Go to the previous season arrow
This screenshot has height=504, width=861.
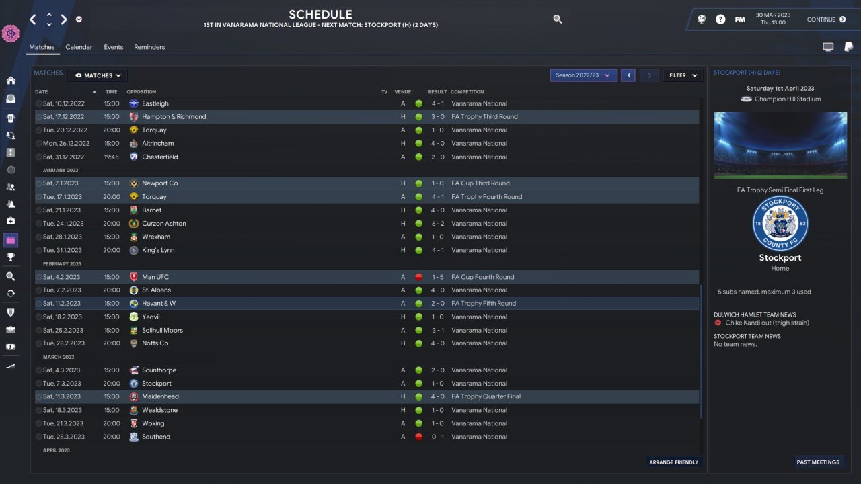(628, 75)
